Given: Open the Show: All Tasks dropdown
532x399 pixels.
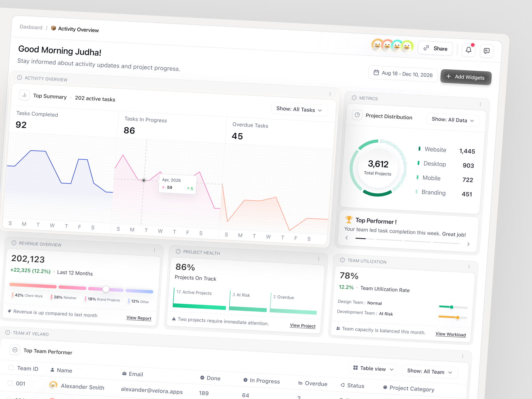Looking at the screenshot, I should click(299, 110).
